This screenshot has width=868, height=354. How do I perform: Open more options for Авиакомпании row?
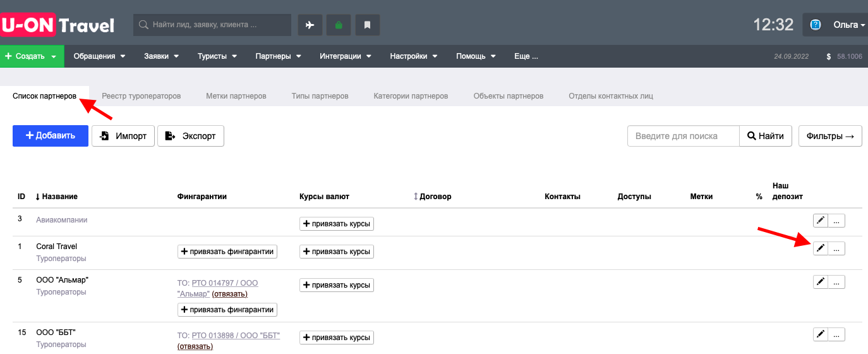(x=836, y=221)
